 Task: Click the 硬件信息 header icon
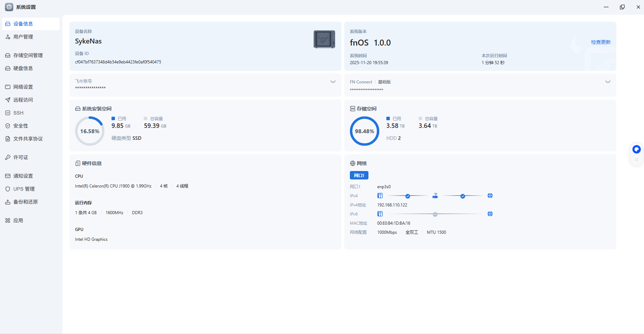tap(78, 163)
